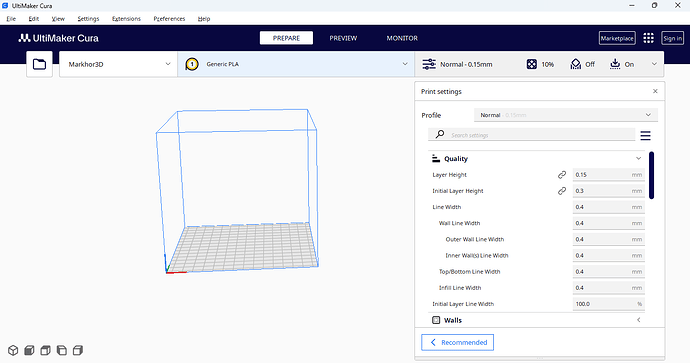The image size is (690, 363).
Task: Click the settings list scrollbar
Action: [651, 175]
